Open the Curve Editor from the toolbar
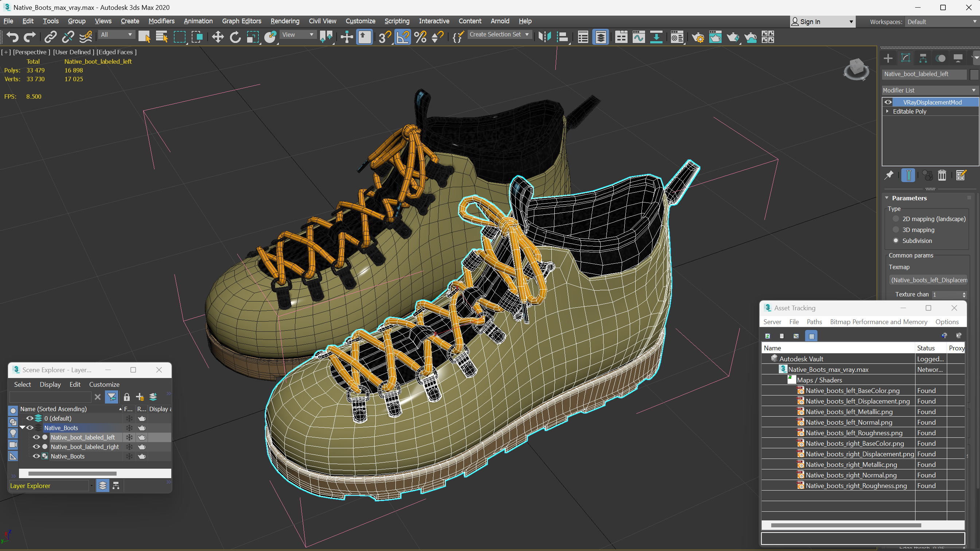The image size is (980, 551). tap(639, 37)
